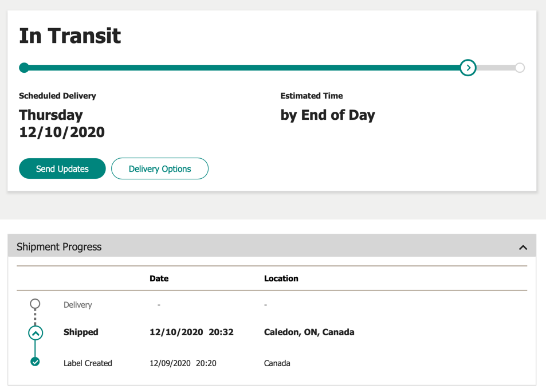
Task: Click the Shipment Progress header title
Action: (59, 247)
